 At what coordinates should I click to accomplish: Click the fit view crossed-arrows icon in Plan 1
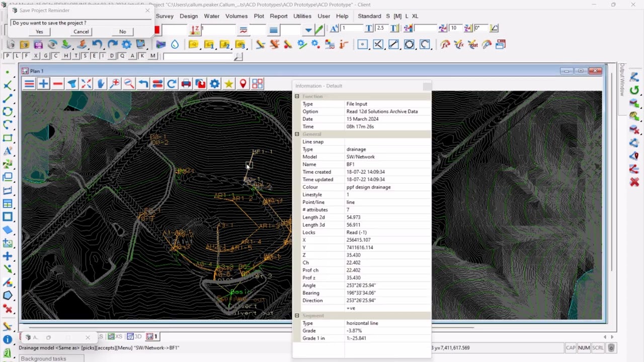(x=86, y=84)
